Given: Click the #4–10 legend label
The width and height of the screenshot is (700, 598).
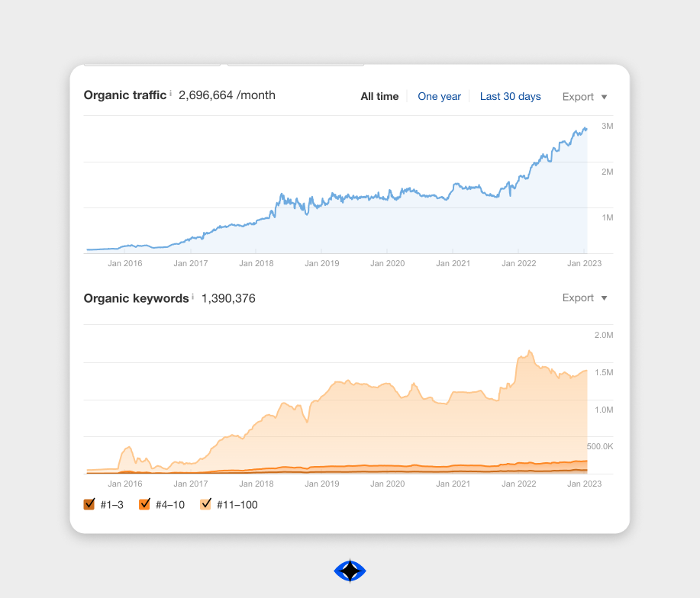Looking at the screenshot, I should (170, 505).
